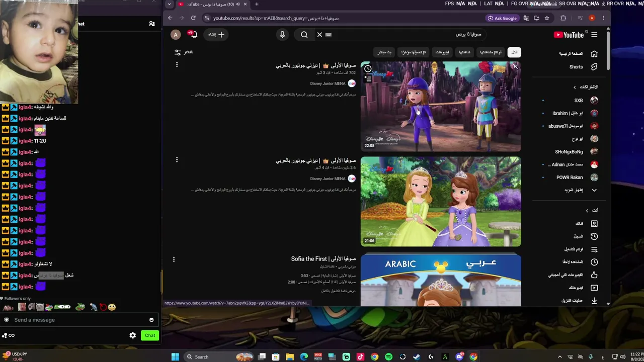Open your channel (قناتك) in the sidebar
The image size is (644, 362).
coord(585,223)
